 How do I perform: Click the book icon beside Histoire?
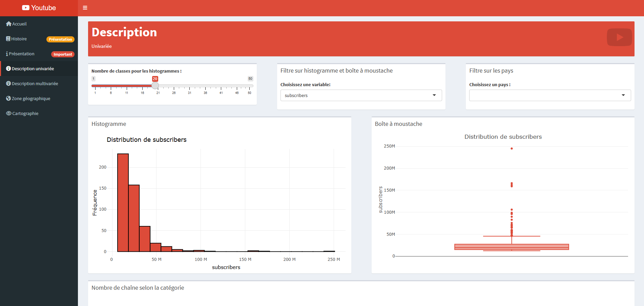[x=8, y=39]
